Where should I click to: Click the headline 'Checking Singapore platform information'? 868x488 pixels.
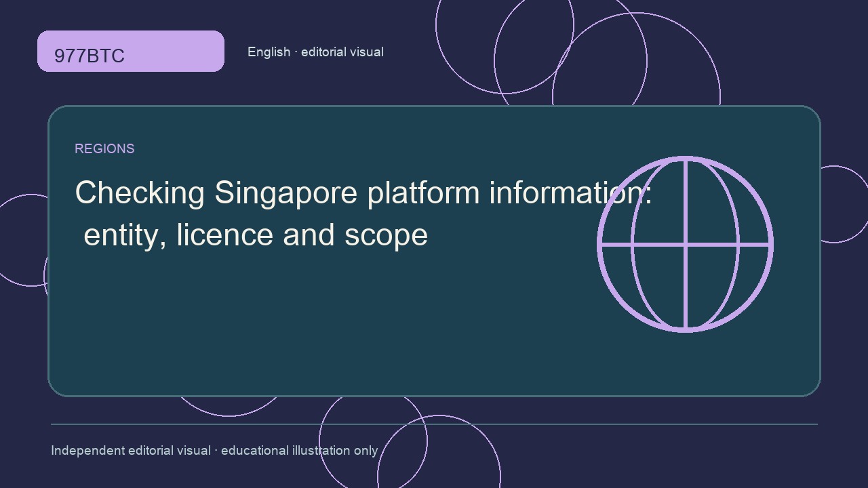(x=363, y=193)
